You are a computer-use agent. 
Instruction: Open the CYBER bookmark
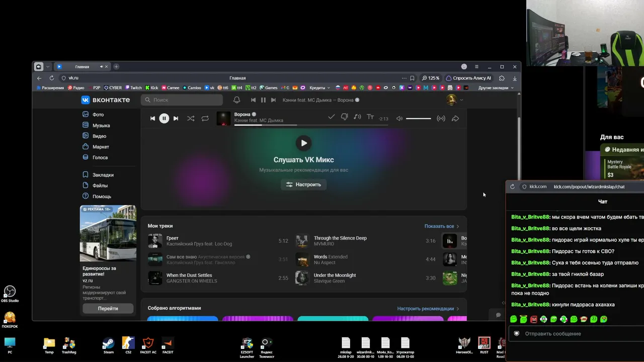pyautogui.click(x=113, y=87)
